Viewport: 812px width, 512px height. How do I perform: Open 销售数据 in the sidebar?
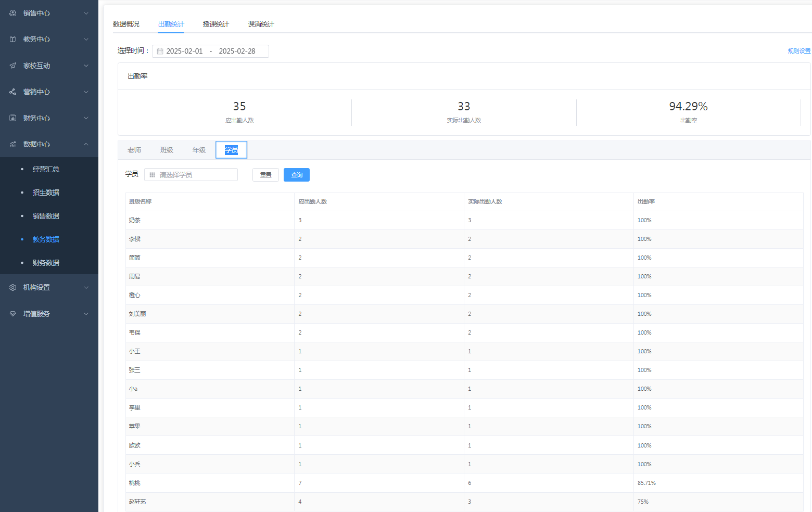click(x=46, y=216)
